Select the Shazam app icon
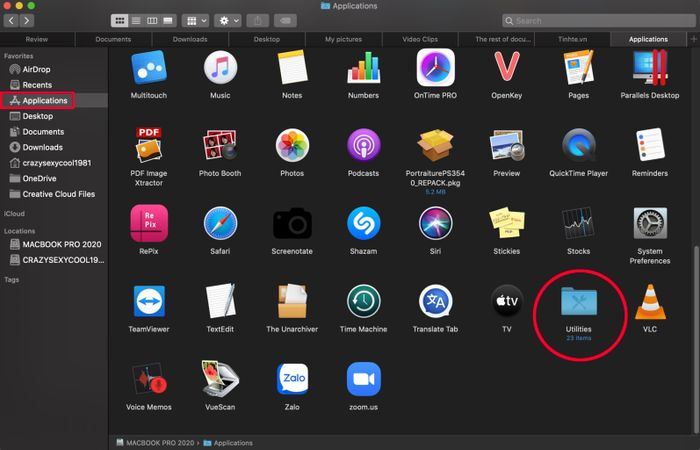 pos(363,223)
